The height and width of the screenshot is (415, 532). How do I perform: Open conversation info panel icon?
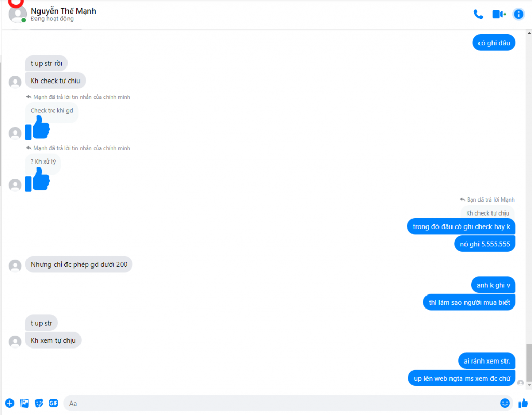[518, 14]
